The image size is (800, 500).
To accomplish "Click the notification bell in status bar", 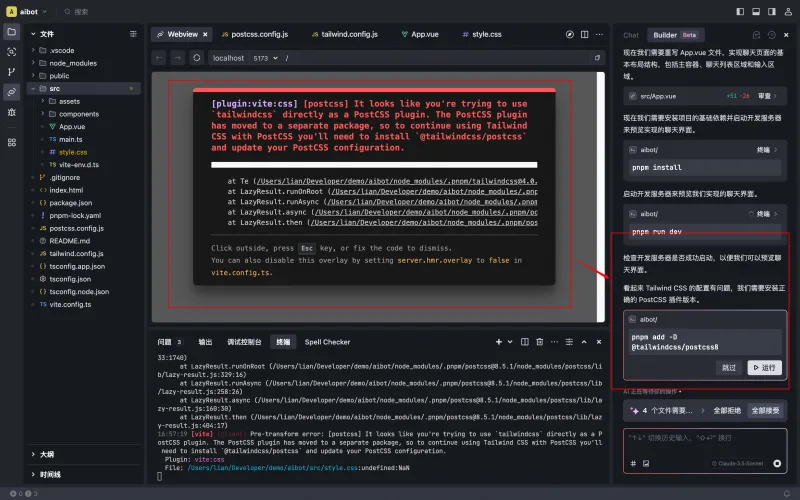I will 787,492.
